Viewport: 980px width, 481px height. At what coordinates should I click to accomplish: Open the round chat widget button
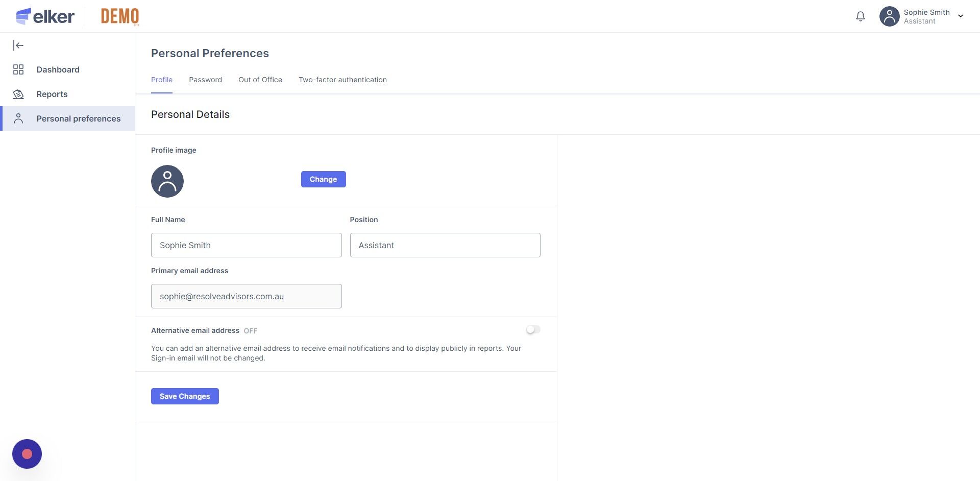(x=27, y=453)
